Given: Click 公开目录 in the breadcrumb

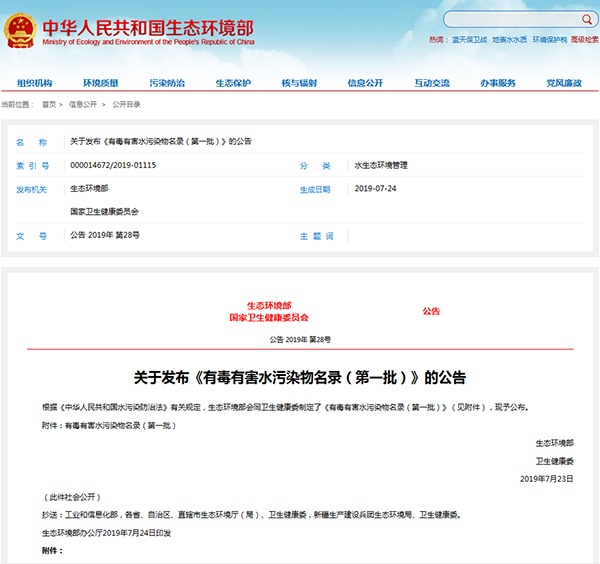Looking at the screenshot, I should pyautogui.click(x=126, y=104).
